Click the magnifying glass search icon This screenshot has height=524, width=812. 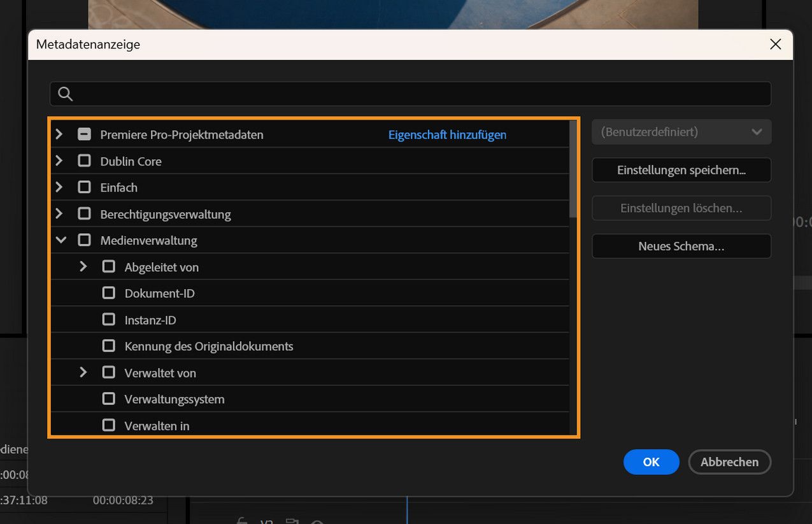(x=65, y=93)
